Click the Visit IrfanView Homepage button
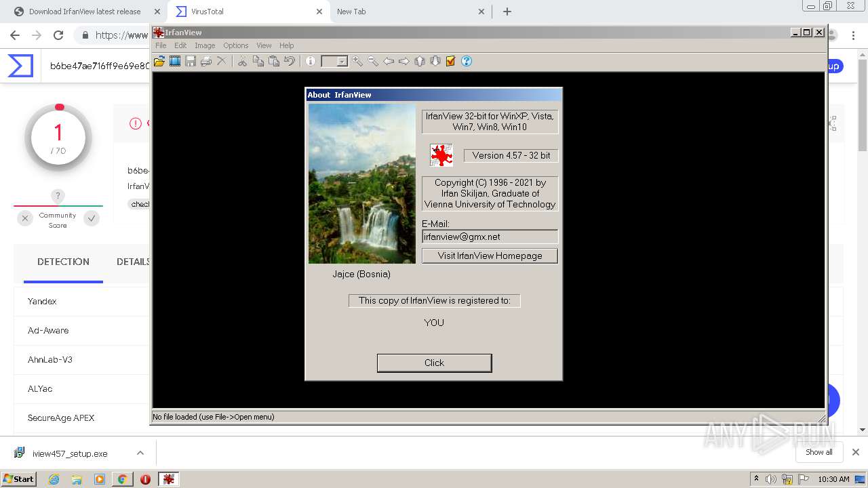Image resolution: width=868 pixels, height=488 pixels. [x=490, y=256]
